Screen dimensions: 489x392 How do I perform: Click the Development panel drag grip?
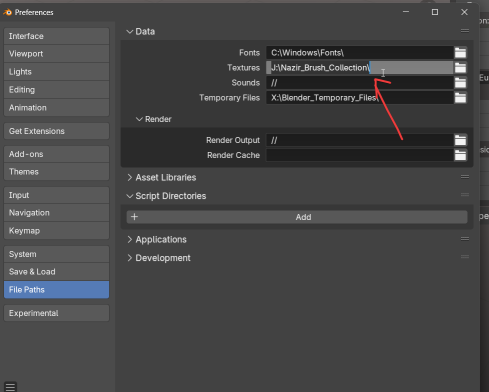tap(465, 257)
